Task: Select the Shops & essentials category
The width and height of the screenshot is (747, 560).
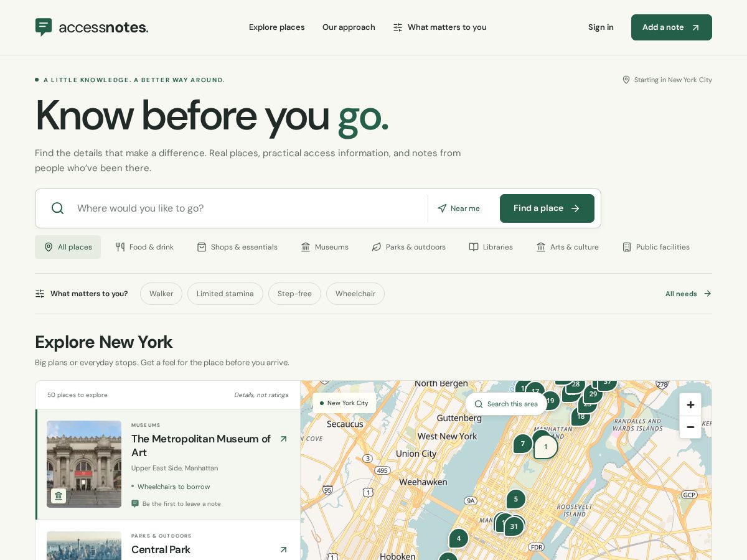Action: [x=237, y=247]
